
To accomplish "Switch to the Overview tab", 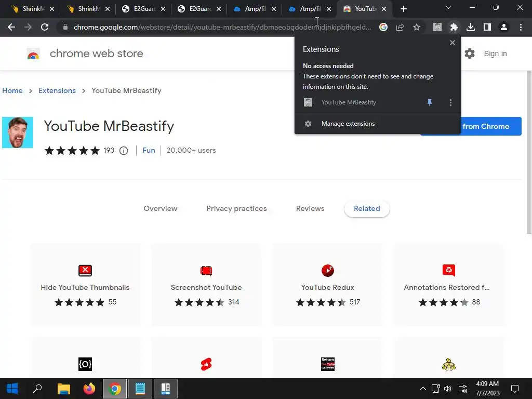I will coord(160,209).
